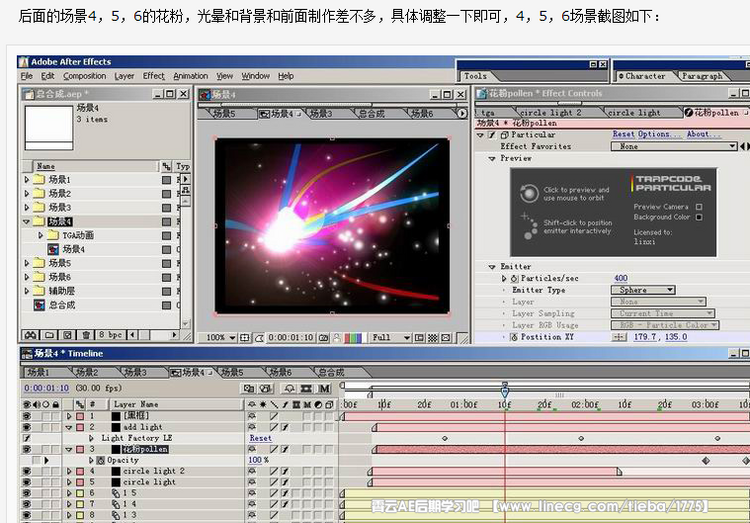The height and width of the screenshot is (523, 750).
Task: Collapse the 花粉pollen layer triangle
Action: point(69,449)
